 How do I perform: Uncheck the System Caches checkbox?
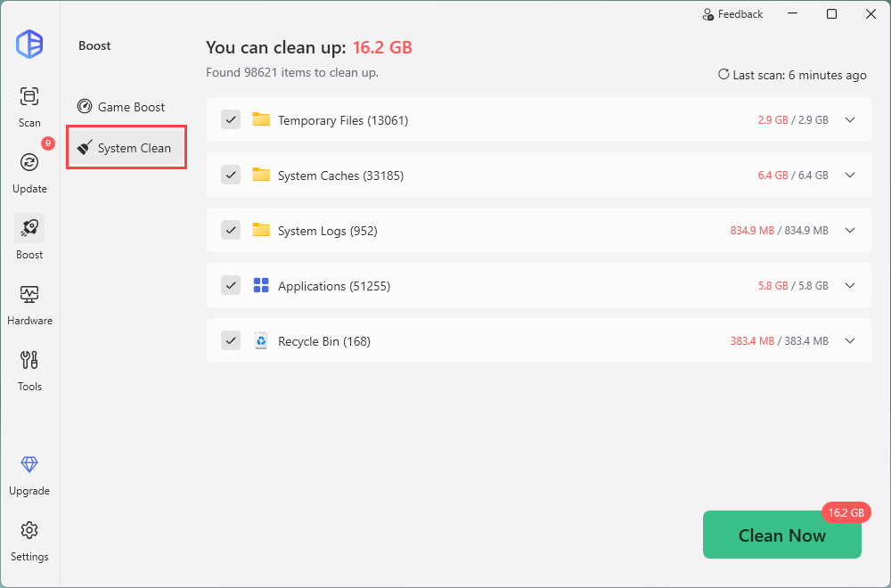(231, 176)
